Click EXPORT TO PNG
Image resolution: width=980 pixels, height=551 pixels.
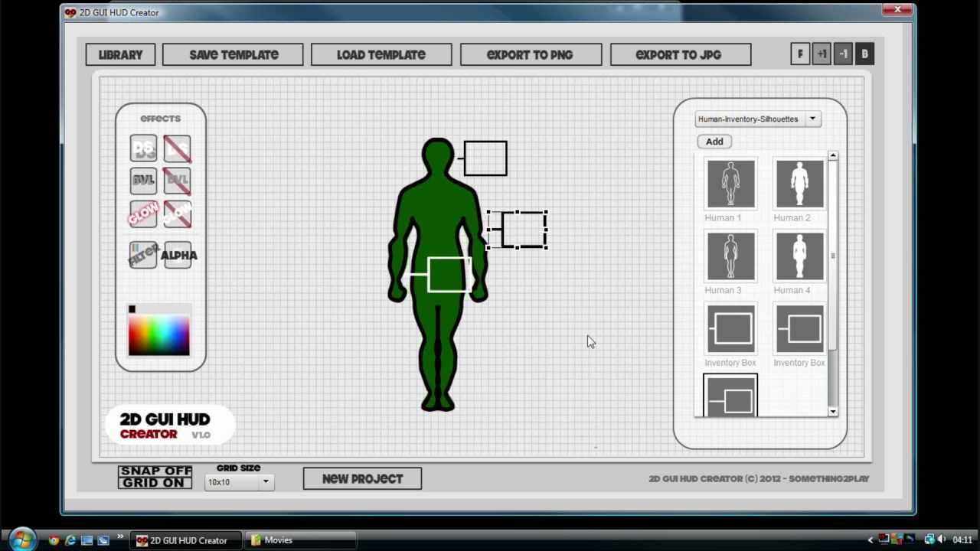pos(530,54)
